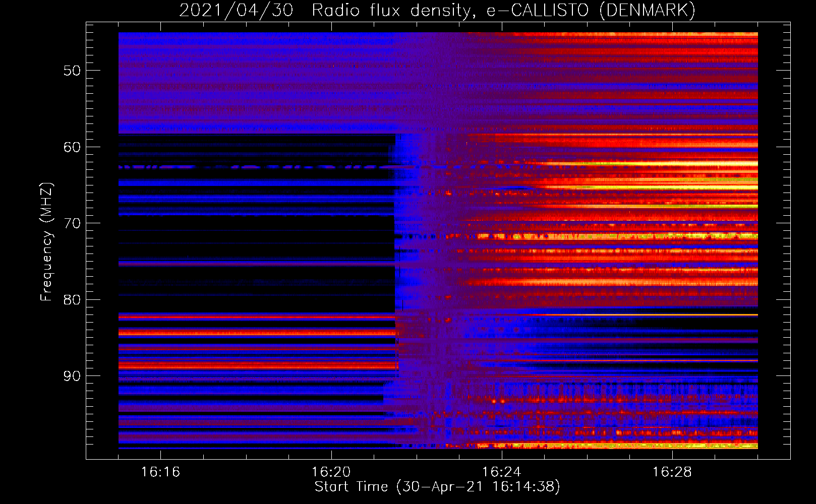Click the '60' frequency tick label
Screen dimensions: 816x504
72,147
